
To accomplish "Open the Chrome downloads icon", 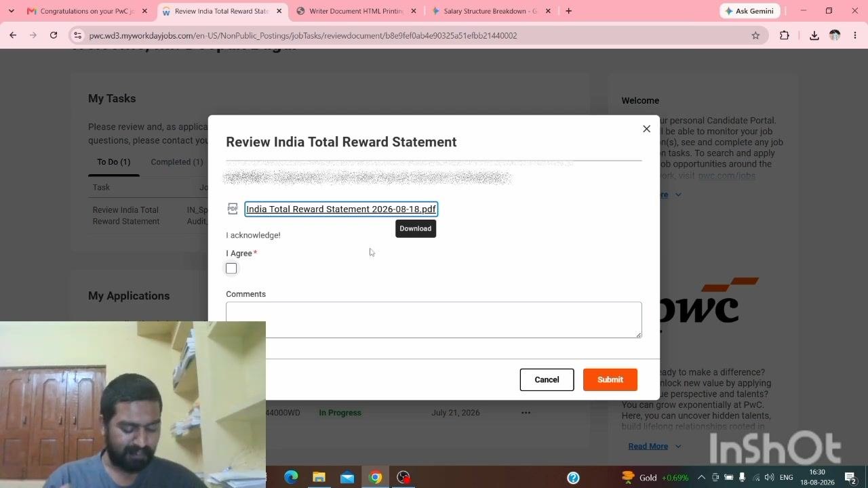I will 814,35.
